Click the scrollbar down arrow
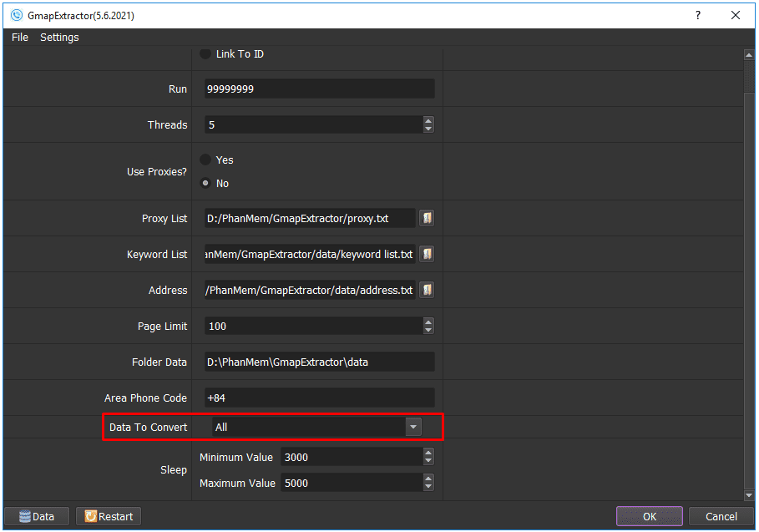This screenshot has height=532, width=759. point(749,495)
